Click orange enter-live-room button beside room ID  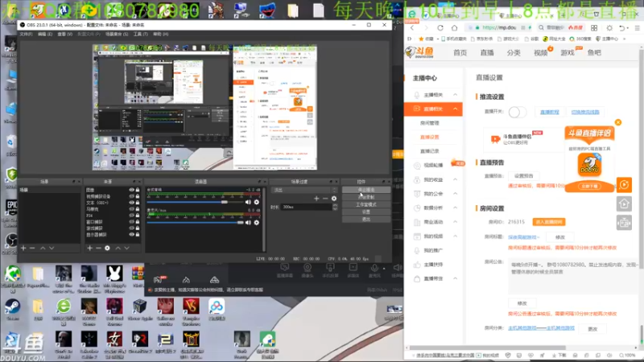(x=549, y=222)
